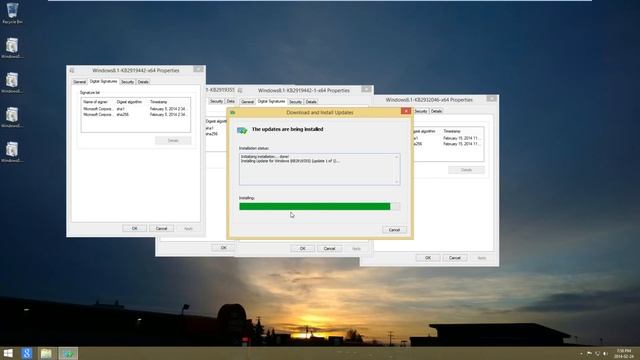Open the Recycle Bin desktop icon

[12, 13]
